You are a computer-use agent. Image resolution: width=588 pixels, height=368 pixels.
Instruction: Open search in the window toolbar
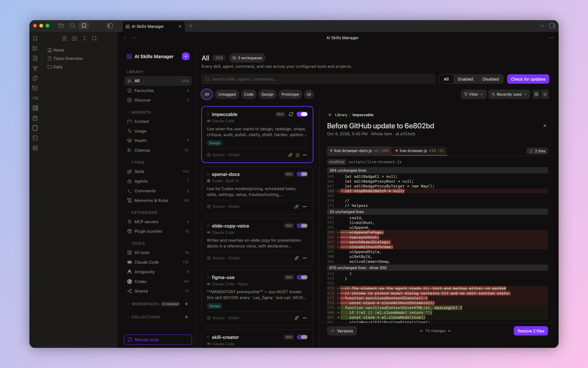(73, 26)
